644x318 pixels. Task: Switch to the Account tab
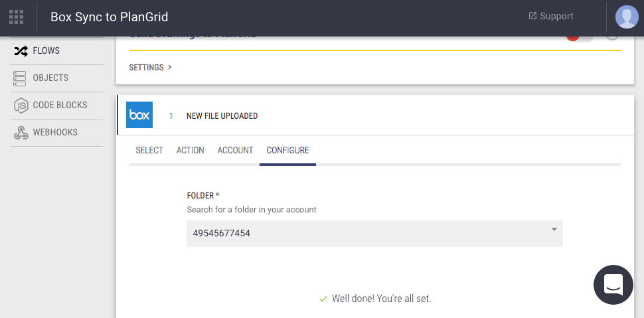[235, 151]
